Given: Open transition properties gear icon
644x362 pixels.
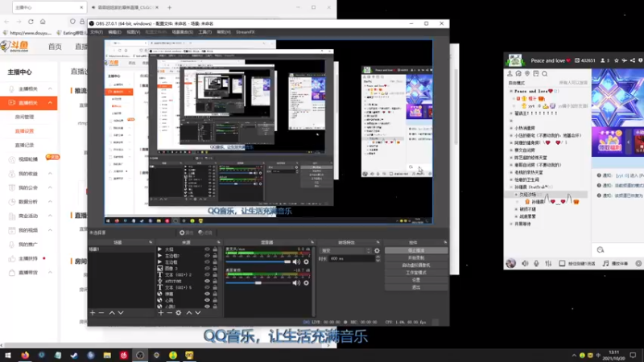Looking at the screenshot, I should click(x=377, y=250).
